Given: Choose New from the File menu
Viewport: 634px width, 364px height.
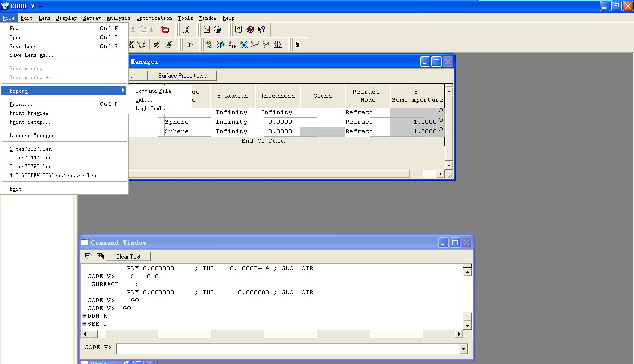Looking at the screenshot, I should point(64,28).
